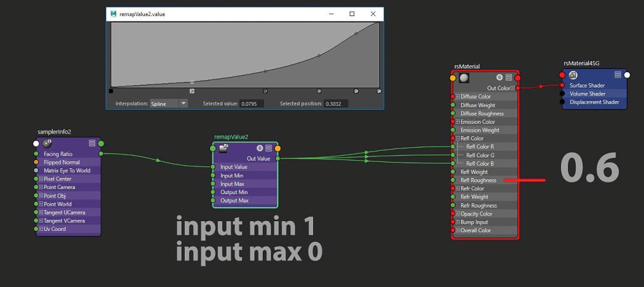Screen dimensions: 644x287
Task: Click the solo S icon on rsMaterial
Action: coord(500,77)
